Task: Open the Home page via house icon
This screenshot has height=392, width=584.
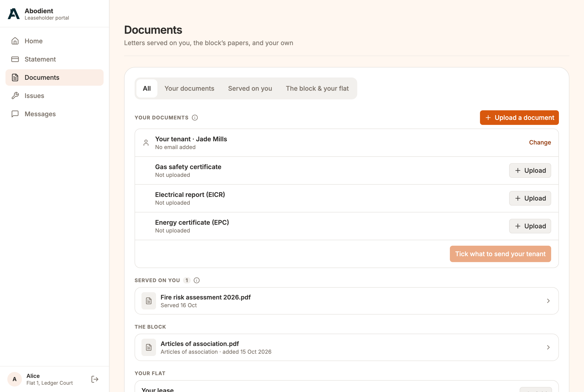Action: (15, 41)
